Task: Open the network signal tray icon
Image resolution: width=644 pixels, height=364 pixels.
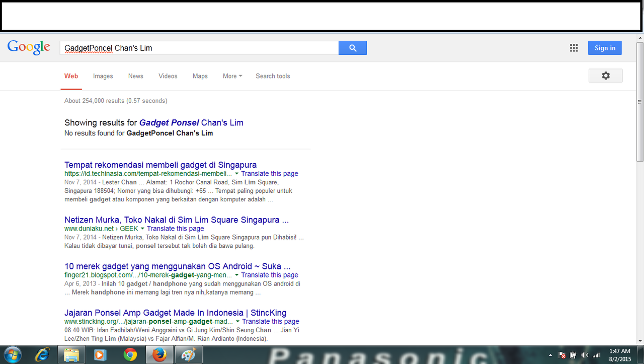Action: (596, 355)
